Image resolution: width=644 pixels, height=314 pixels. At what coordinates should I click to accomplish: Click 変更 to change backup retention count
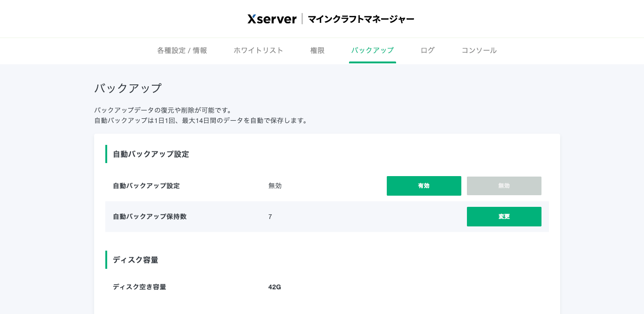504,217
